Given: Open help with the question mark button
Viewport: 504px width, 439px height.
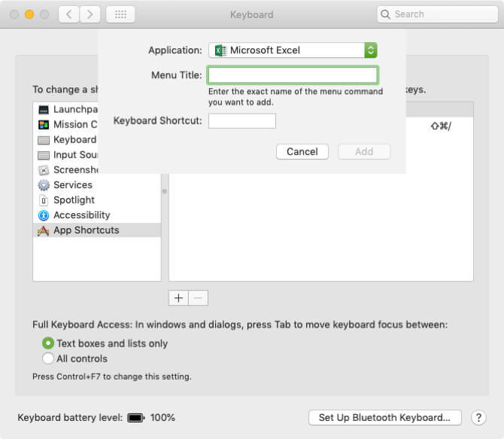Looking at the screenshot, I should [478, 417].
